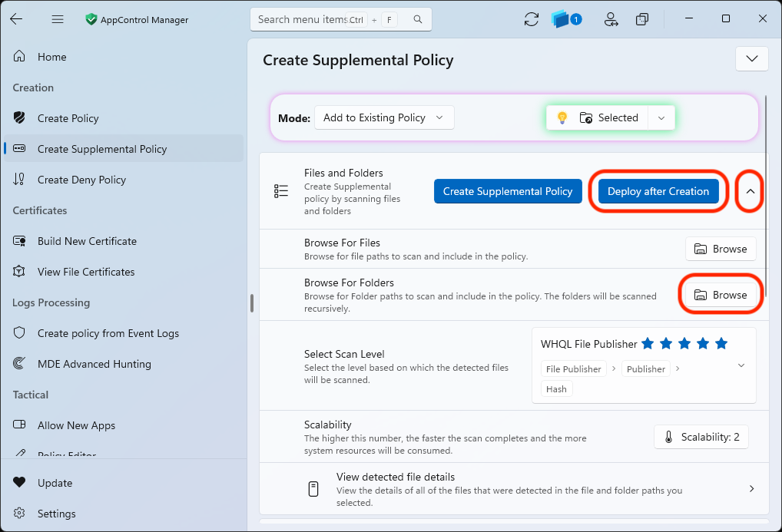Collapse the Files and Folders section

750,191
